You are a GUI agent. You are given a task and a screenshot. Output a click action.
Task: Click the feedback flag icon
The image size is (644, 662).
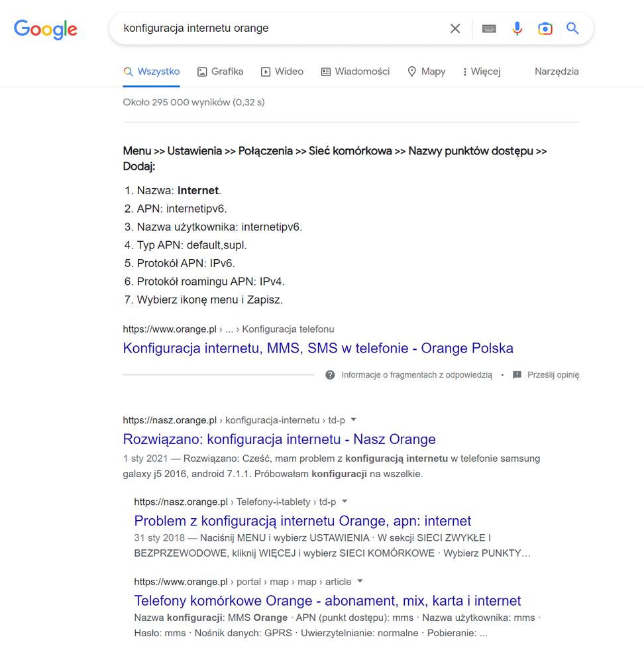[x=517, y=375]
